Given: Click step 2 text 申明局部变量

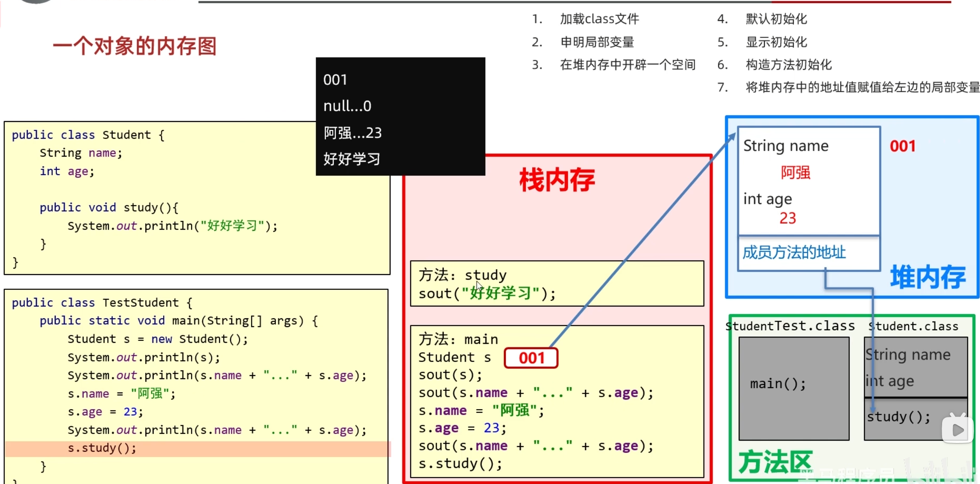Looking at the screenshot, I should (597, 42).
